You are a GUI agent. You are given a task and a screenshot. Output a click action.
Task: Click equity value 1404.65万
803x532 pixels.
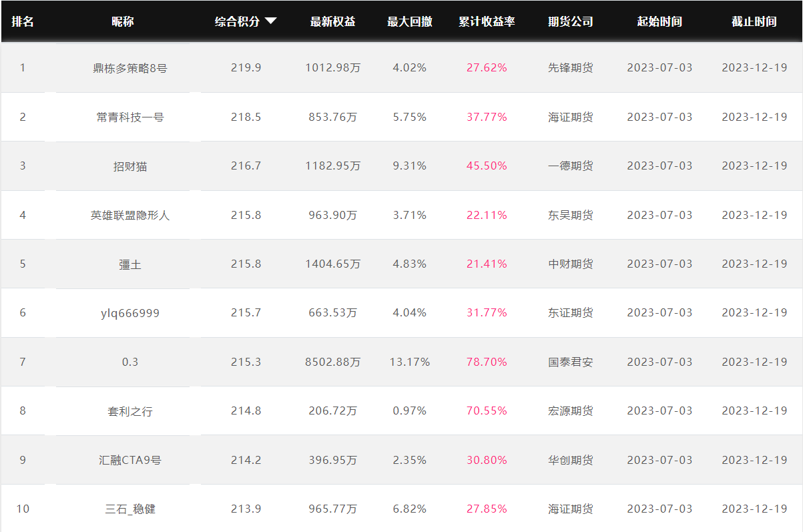pos(333,264)
